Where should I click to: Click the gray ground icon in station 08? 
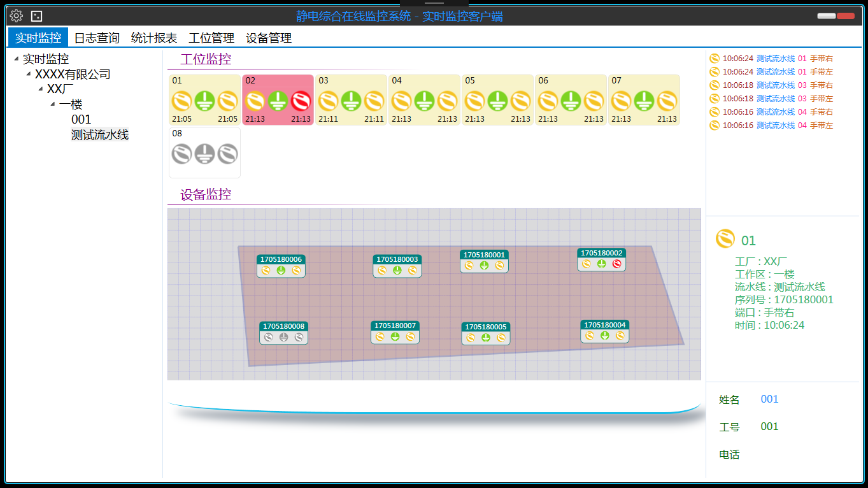click(204, 154)
